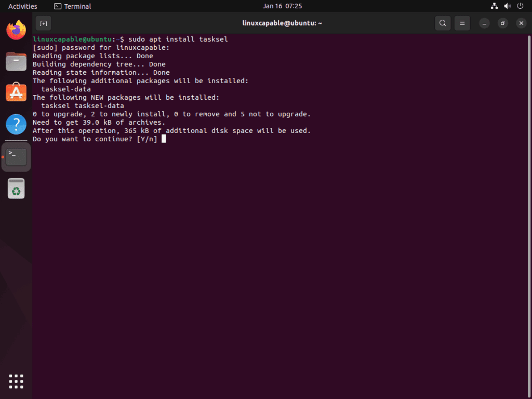Open the Trash from the dock
Viewport: 532px width, 399px height.
point(16,188)
